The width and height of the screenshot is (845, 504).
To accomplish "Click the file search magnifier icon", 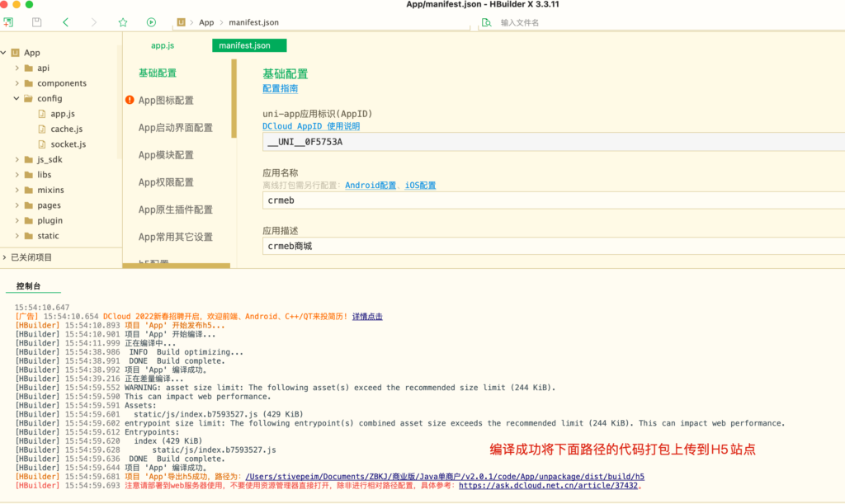I will 487,22.
